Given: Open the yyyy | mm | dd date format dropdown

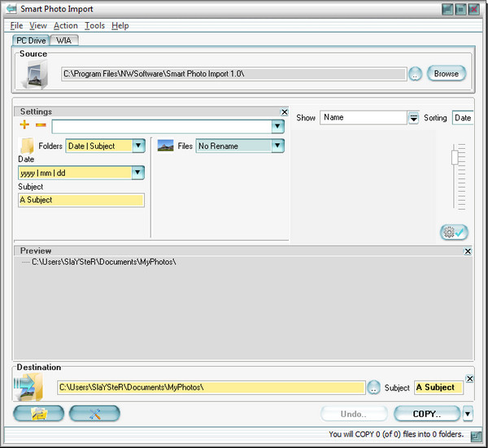Looking at the screenshot, I should [137, 172].
